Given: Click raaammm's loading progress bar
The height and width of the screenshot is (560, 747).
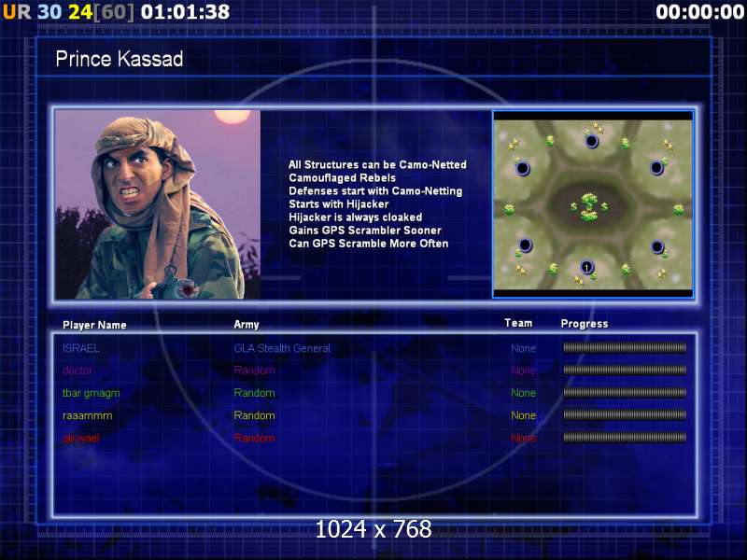Looking at the screenshot, I should pyautogui.click(x=625, y=415).
